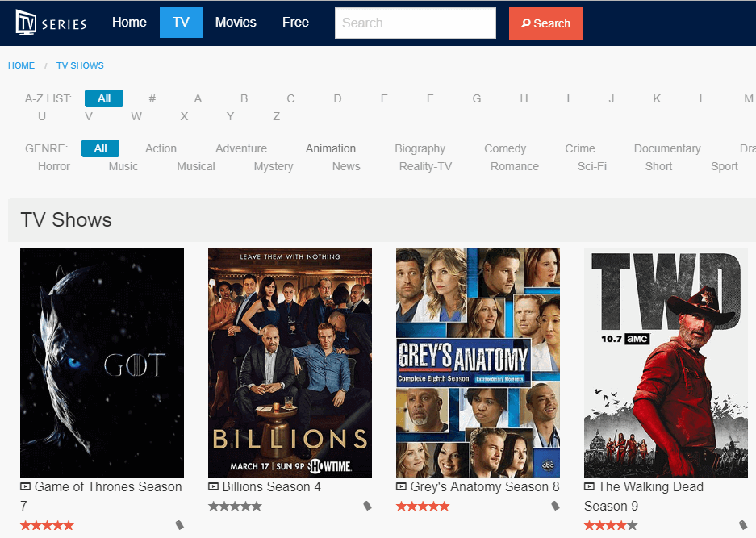Select All in the A-Z list

[104, 98]
